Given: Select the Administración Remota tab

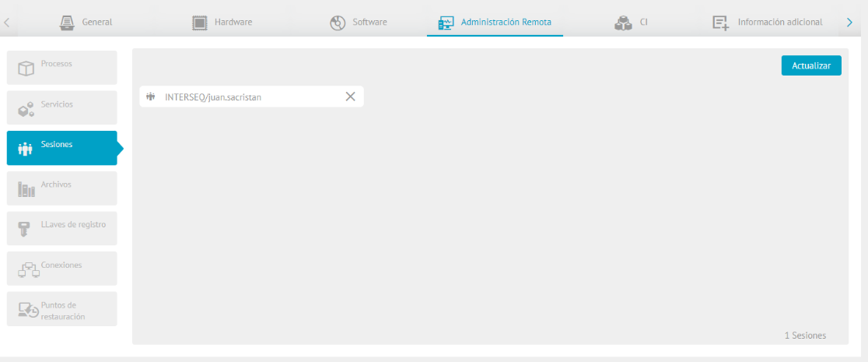Looking at the screenshot, I should point(495,23).
